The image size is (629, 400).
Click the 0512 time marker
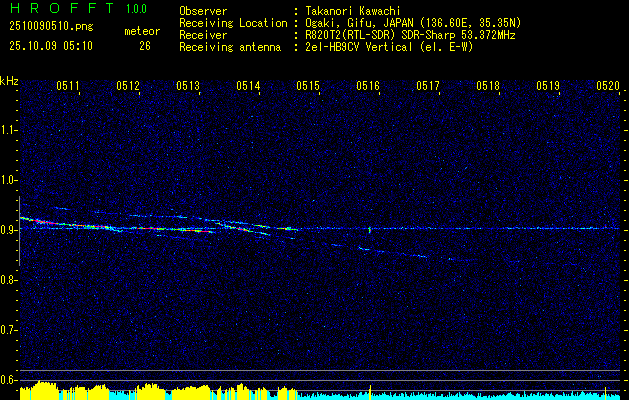click(x=128, y=85)
